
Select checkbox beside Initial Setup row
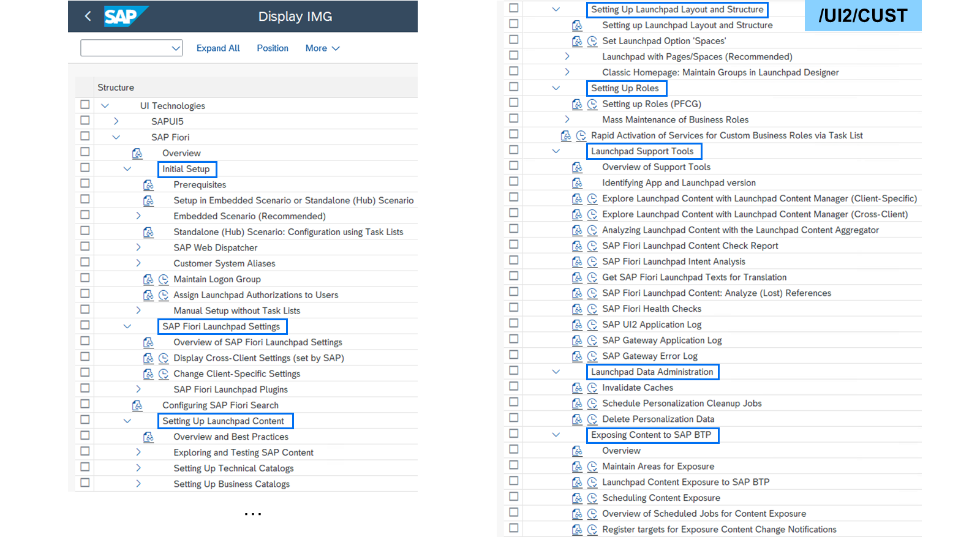85,168
